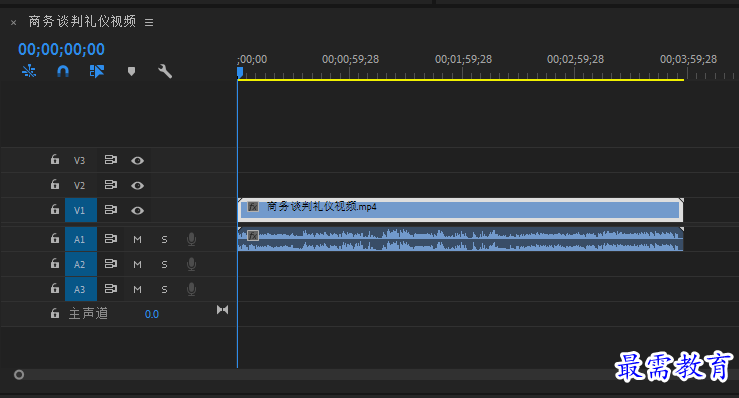This screenshot has height=398, width=739.
Task: Enable voice-over record on A3
Action: click(x=191, y=290)
